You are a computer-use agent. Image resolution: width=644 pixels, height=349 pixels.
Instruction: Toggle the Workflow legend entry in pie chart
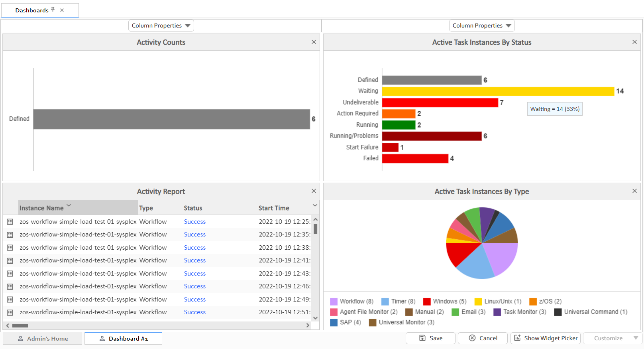point(352,302)
